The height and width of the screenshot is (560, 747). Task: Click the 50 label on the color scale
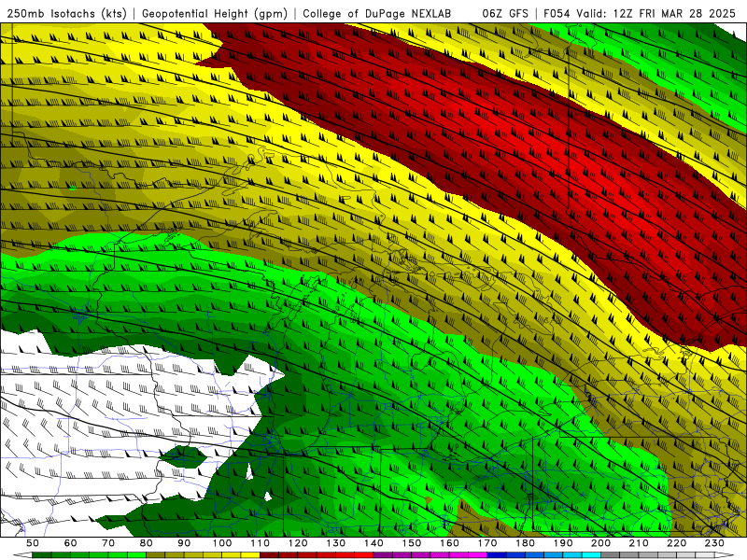tap(33, 543)
